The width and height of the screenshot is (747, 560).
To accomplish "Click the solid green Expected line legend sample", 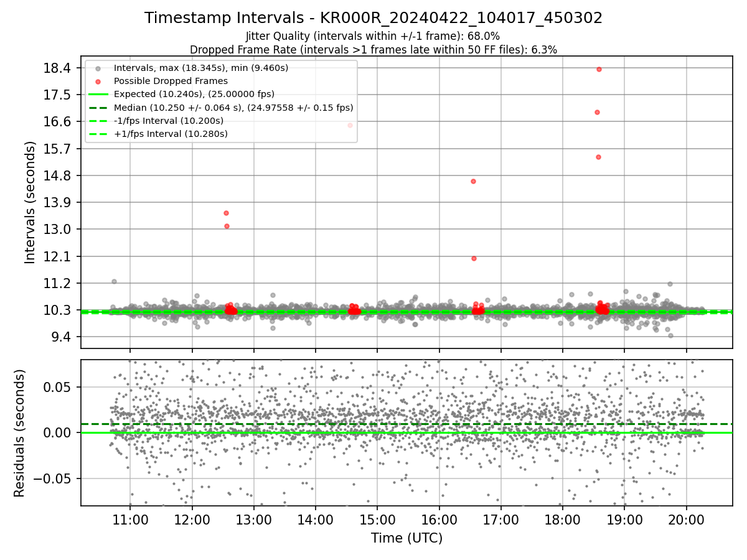I will [x=98, y=94].
